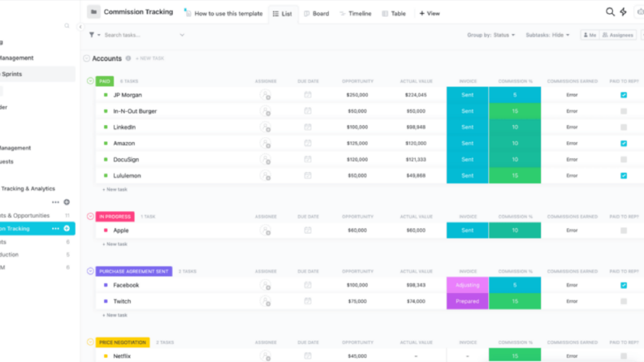Screen dimensions: 644x362
Task: Open the Sprints item in sidebar
Action: (x=37, y=74)
